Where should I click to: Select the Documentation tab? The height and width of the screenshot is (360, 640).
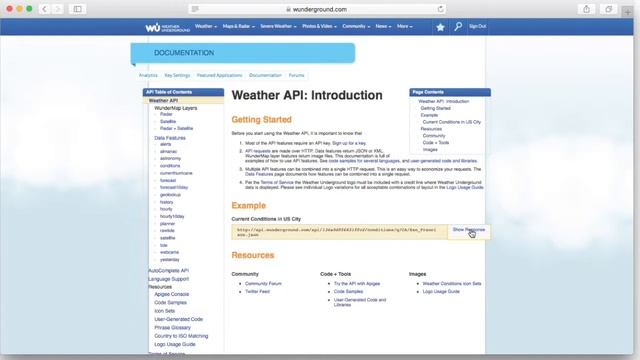pos(265,75)
